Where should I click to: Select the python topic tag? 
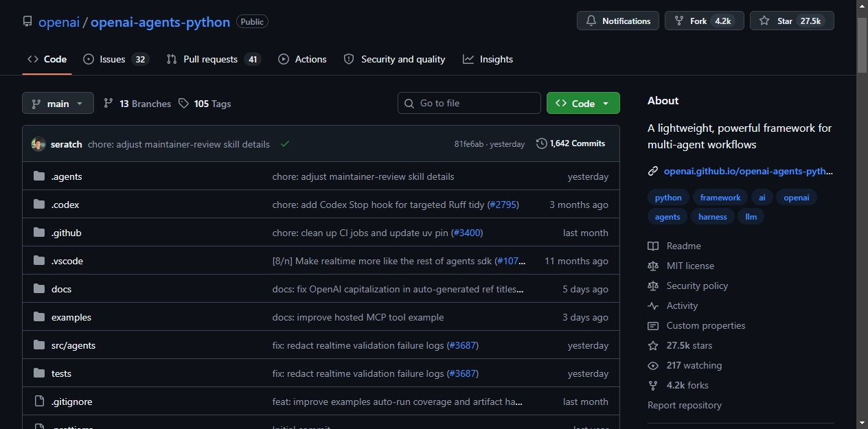pos(668,198)
